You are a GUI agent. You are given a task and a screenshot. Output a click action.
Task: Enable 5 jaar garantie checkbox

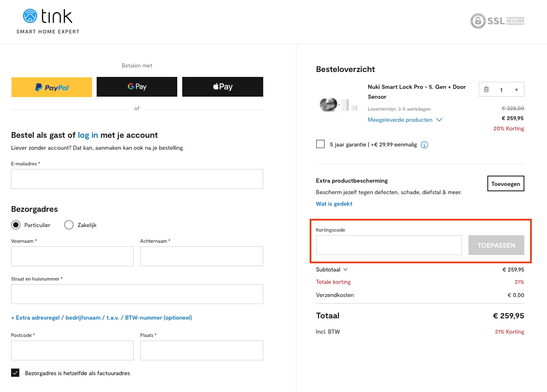tap(320, 144)
